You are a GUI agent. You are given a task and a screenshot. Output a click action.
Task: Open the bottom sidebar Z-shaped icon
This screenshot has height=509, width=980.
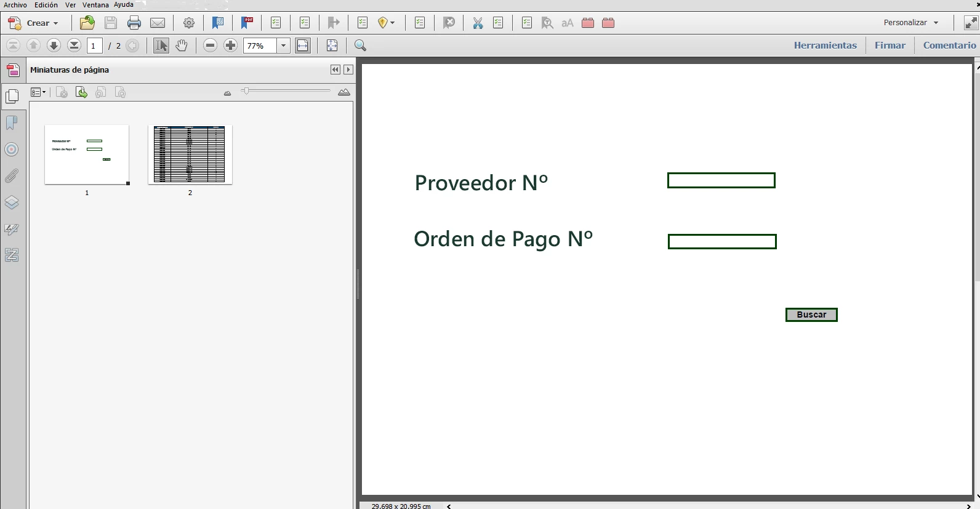click(12, 255)
